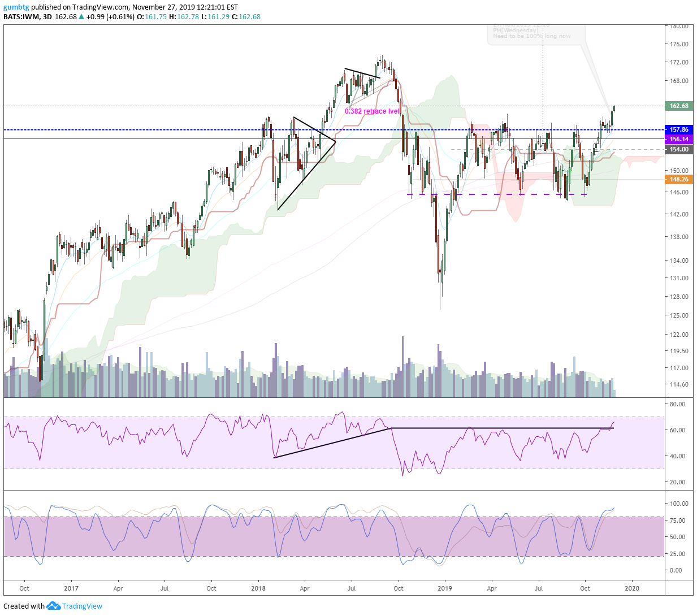The image size is (697, 616).
Task: Click the BATS:IWM, 3D symbol label
Action: pos(28,17)
